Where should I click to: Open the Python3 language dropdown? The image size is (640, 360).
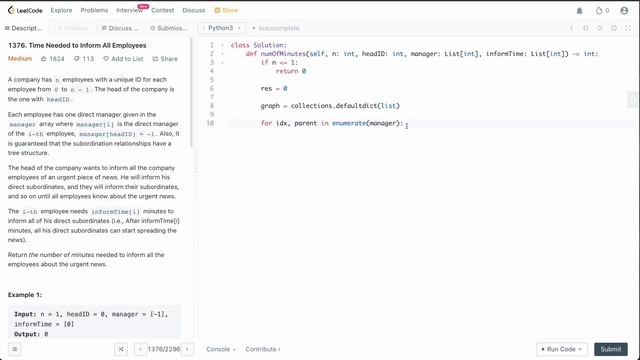(222, 28)
